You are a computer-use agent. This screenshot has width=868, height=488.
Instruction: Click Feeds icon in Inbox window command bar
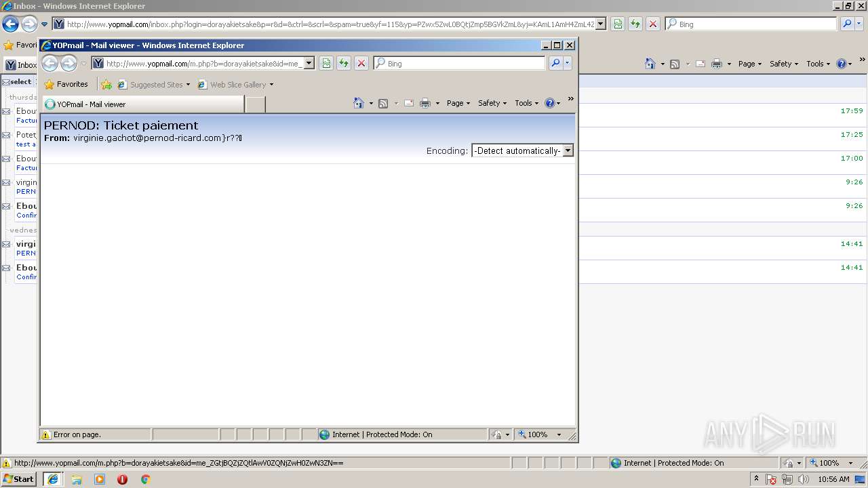pyautogui.click(x=675, y=64)
